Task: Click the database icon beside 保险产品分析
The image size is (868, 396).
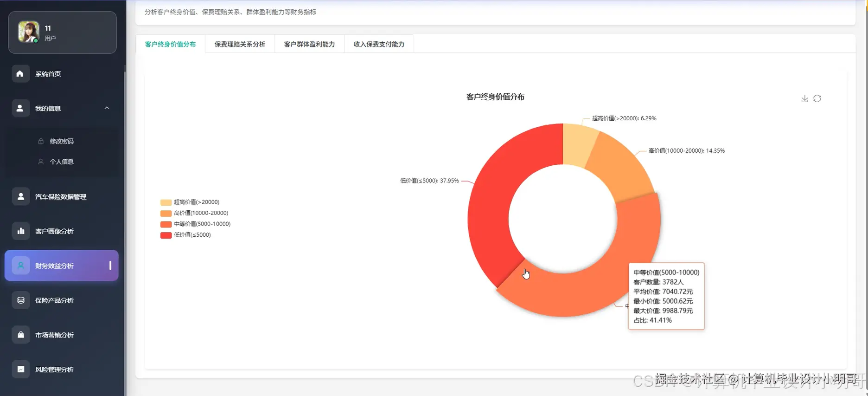Action: click(x=20, y=300)
